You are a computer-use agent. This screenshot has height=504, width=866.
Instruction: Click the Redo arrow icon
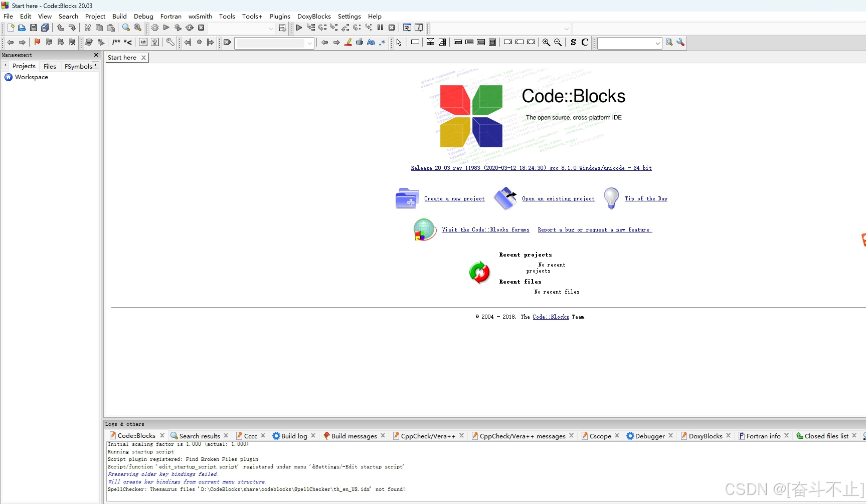pos(72,28)
